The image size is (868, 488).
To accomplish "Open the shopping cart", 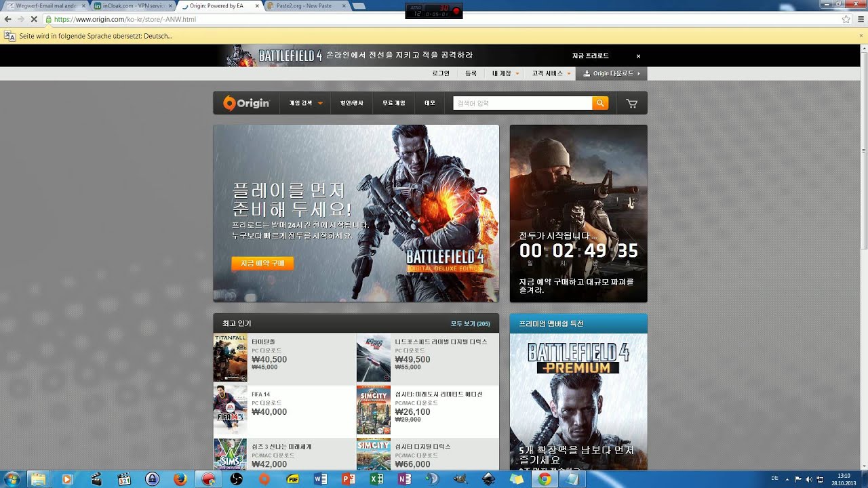I will tap(632, 103).
